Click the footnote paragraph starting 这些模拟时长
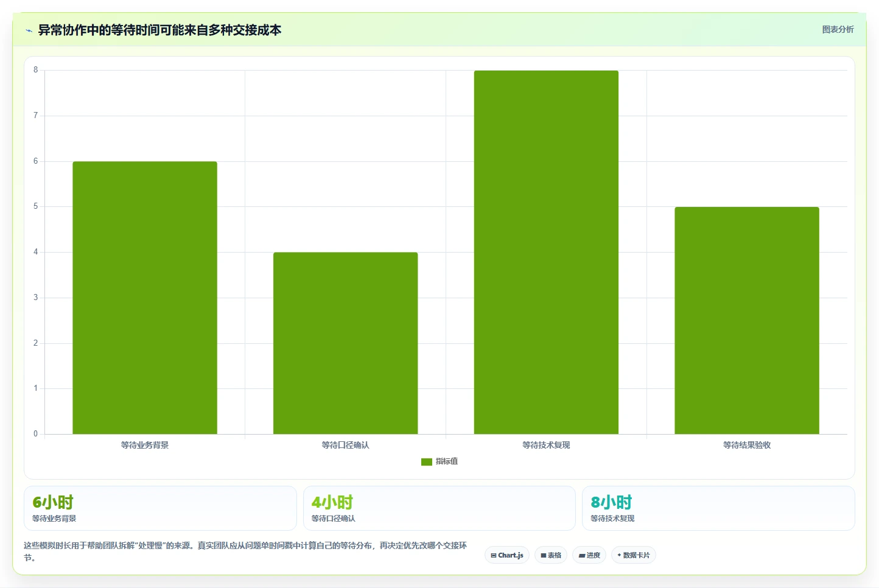Image resolution: width=879 pixels, height=588 pixels. pos(245,551)
